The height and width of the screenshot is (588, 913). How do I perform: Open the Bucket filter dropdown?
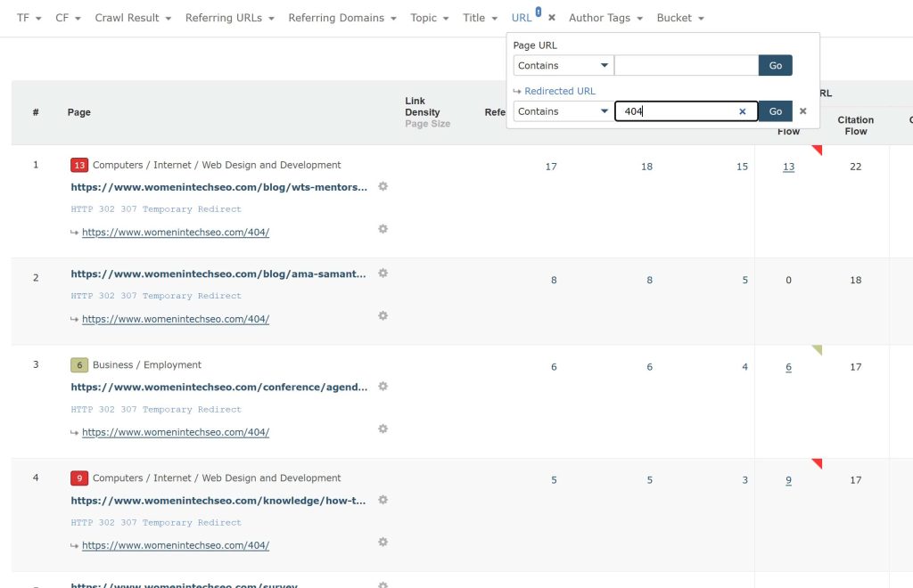[x=680, y=18]
